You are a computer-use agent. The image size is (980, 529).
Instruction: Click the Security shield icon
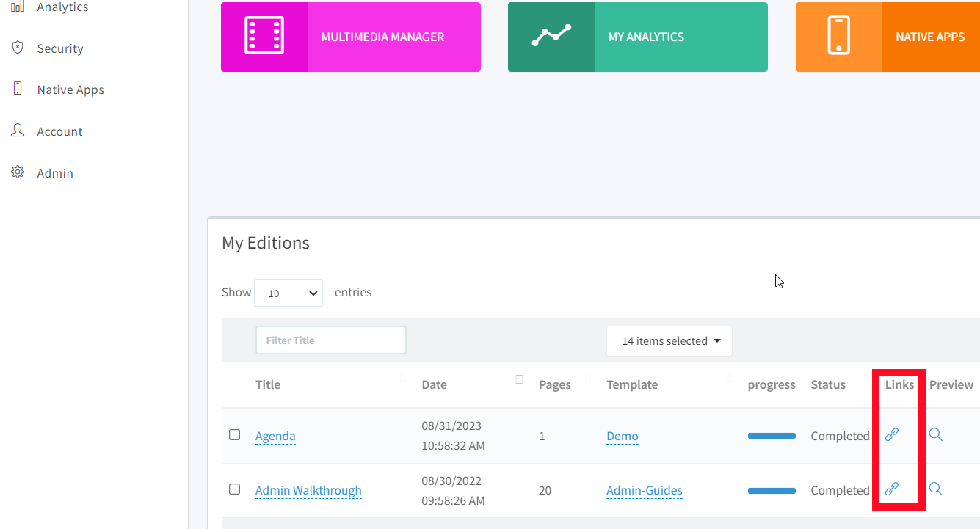pos(18,47)
